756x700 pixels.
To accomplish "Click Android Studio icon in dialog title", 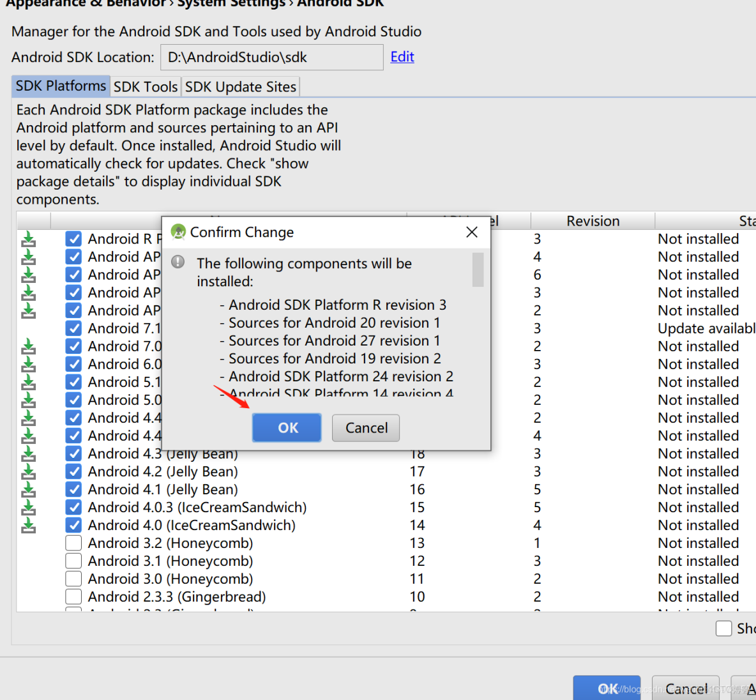I will (x=178, y=232).
